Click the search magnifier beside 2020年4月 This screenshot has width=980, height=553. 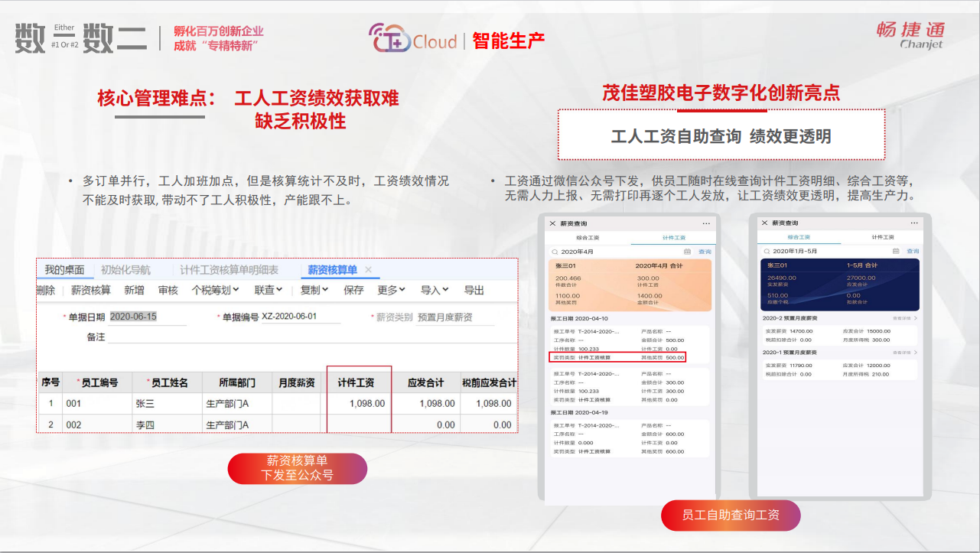(x=555, y=252)
